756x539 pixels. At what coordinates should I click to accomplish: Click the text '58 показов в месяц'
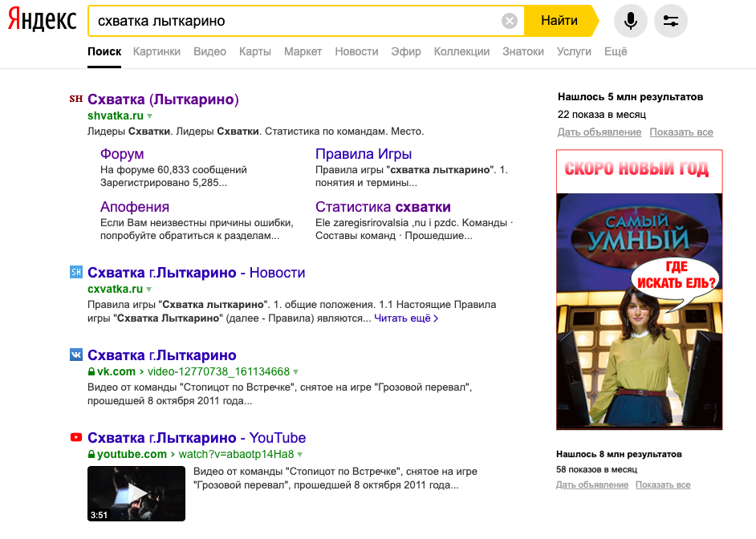pyautogui.click(x=596, y=470)
